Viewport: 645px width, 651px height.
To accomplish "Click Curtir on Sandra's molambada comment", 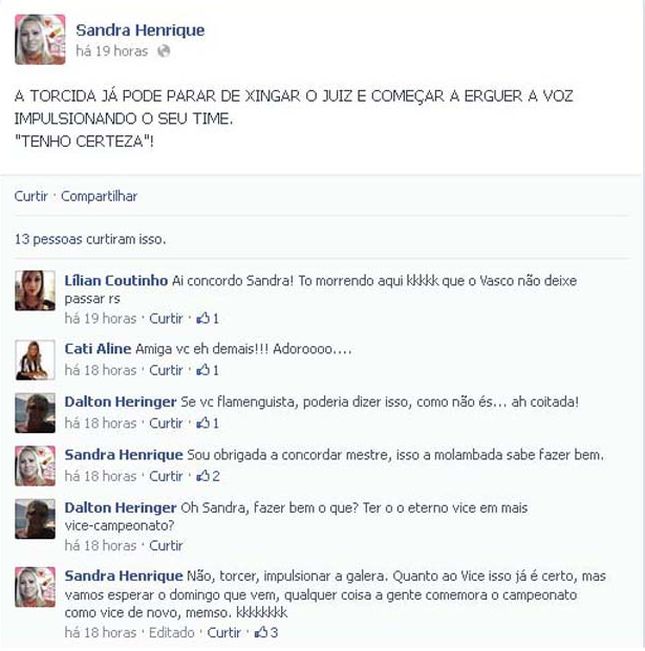I will point(166,476).
